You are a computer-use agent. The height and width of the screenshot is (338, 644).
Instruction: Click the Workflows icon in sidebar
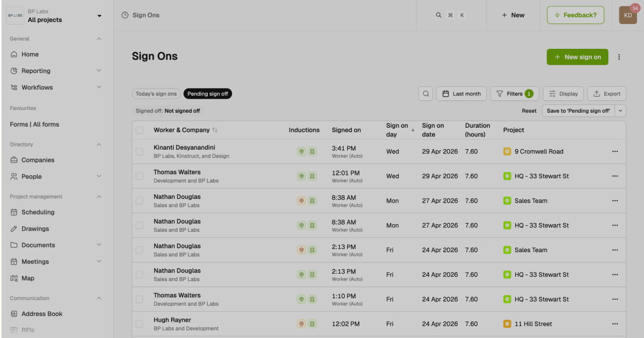tap(14, 87)
